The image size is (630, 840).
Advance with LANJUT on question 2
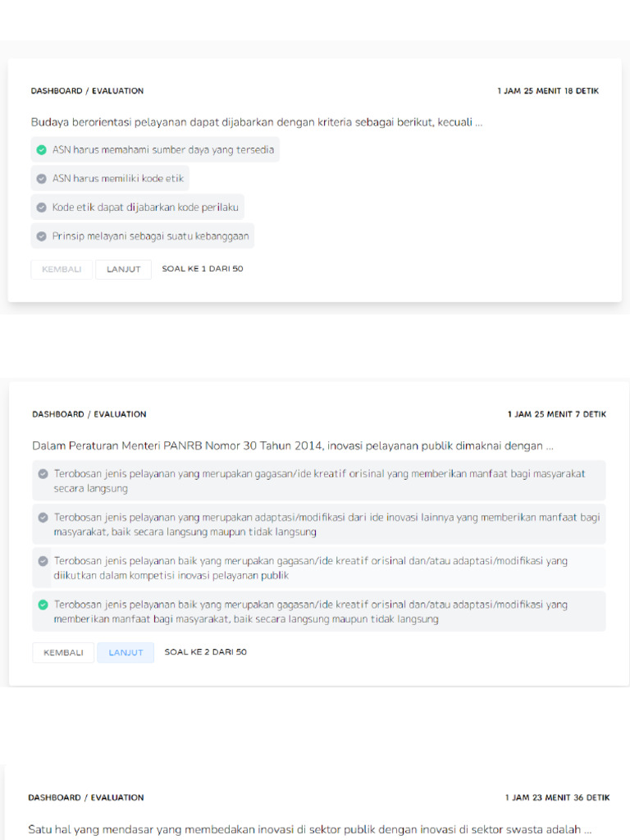point(126,653)
